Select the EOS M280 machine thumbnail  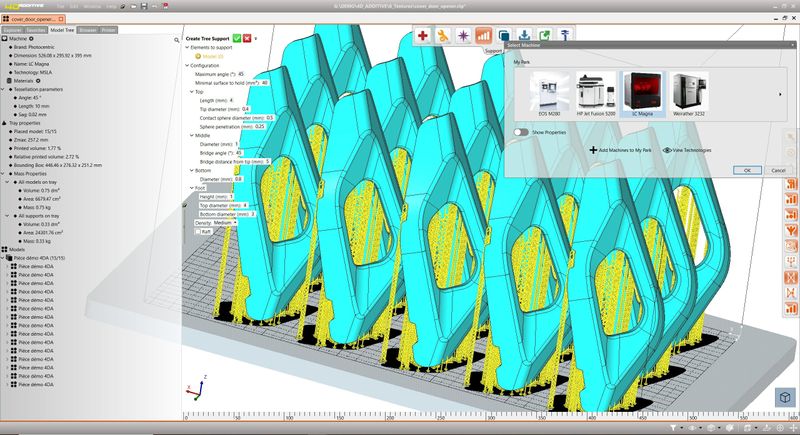point(549,96)
